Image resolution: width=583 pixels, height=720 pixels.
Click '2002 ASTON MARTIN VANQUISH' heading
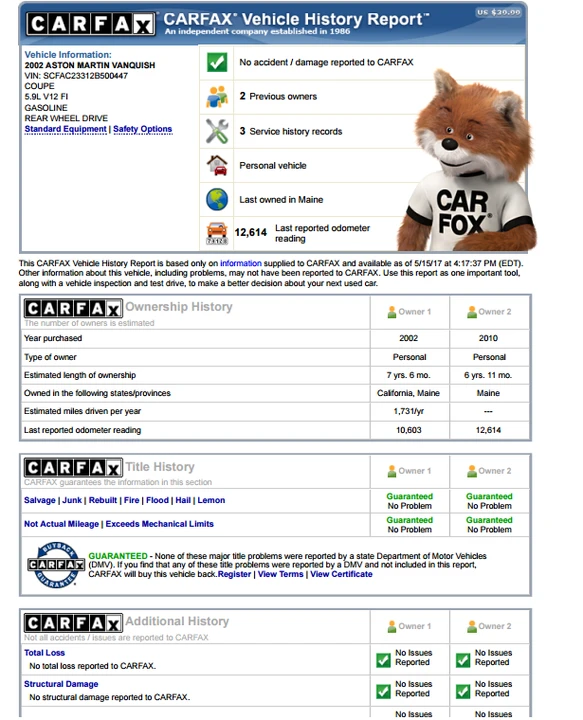point(90,65)
